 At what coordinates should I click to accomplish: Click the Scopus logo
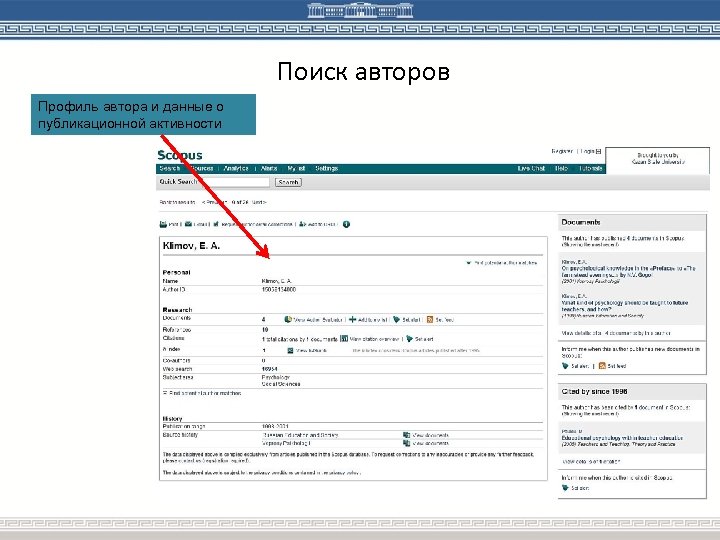pos(180,155)
